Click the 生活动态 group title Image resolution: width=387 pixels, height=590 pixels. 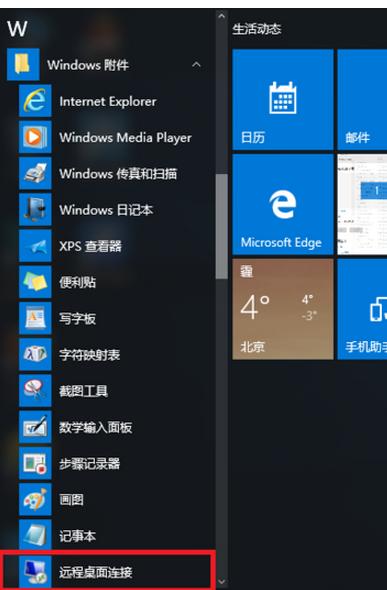pyautogui.click(x=256, y=29)
